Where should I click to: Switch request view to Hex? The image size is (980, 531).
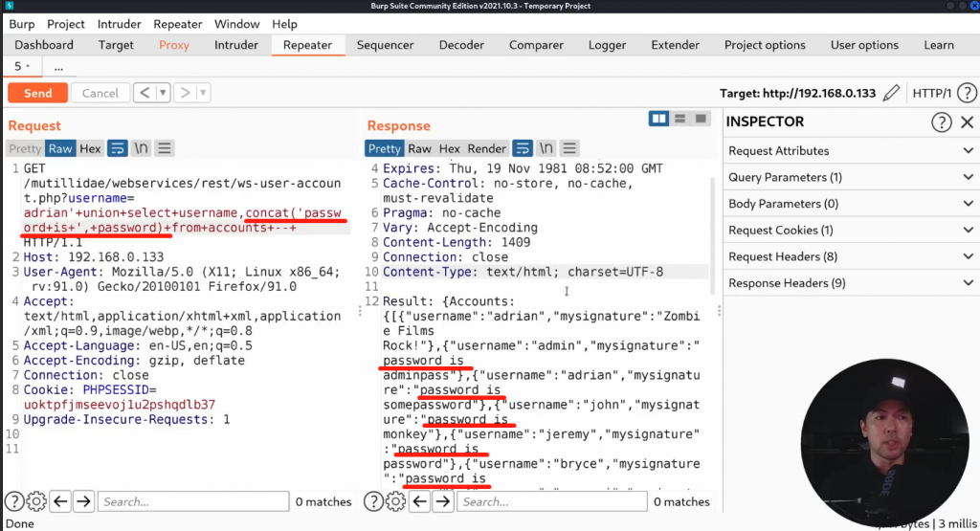click(x=90, y=148)
